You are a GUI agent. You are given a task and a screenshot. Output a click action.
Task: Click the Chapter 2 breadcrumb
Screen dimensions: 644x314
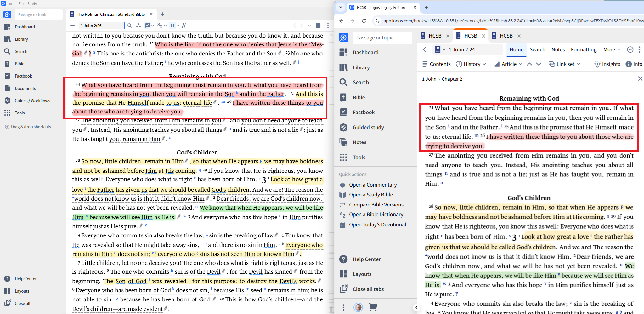pyautogui.click(x=452, y=79)
